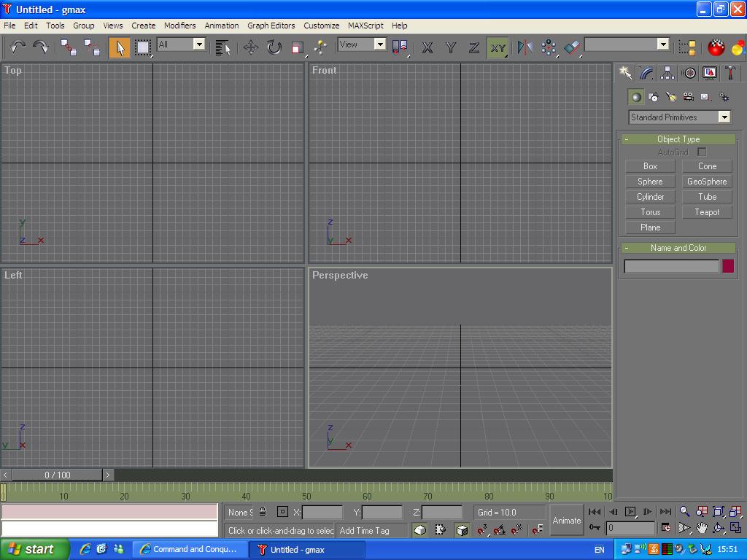The image size is (747, 560).
Task: Choose the Cameras creation category
Action: click(x=688, y=97)
